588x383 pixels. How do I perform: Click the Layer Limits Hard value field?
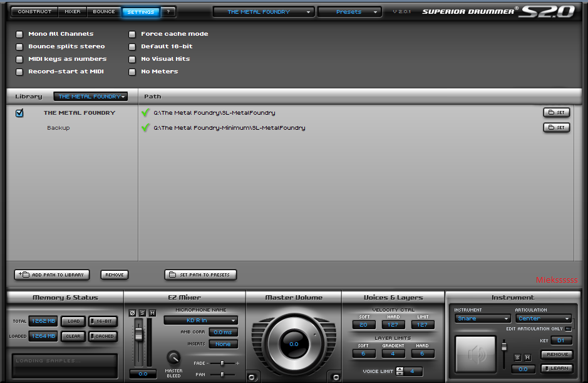pyautogui.click(x=423, y=354)
